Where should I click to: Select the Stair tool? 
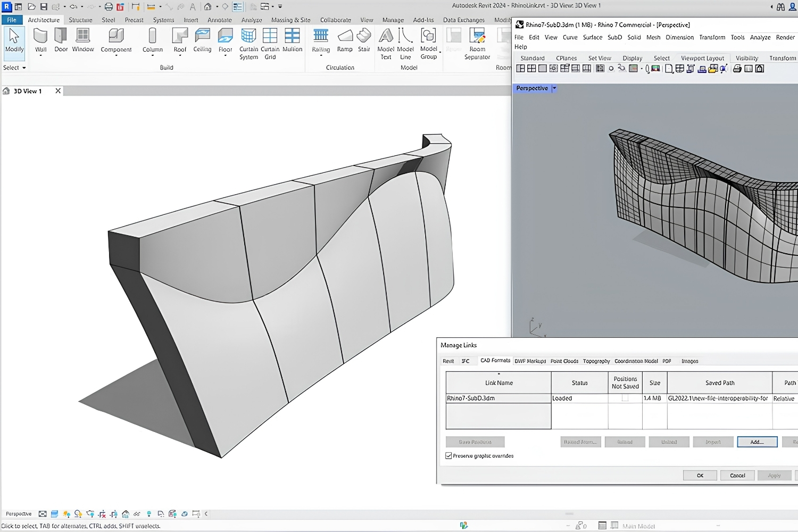[364, 39]
